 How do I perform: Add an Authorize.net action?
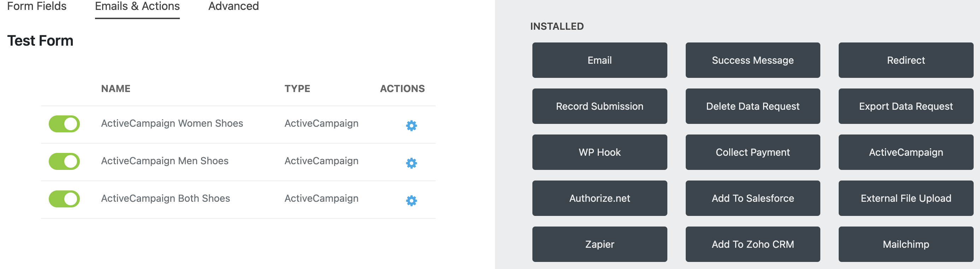pyautogui.click(x=600, y=198)
